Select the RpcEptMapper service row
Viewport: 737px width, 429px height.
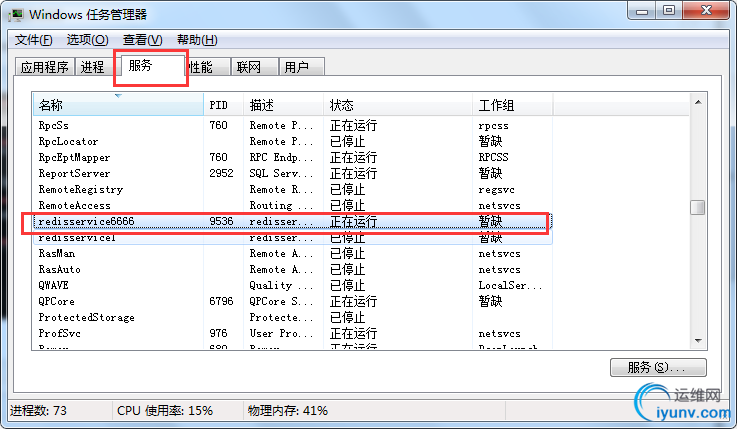point(292,157)
